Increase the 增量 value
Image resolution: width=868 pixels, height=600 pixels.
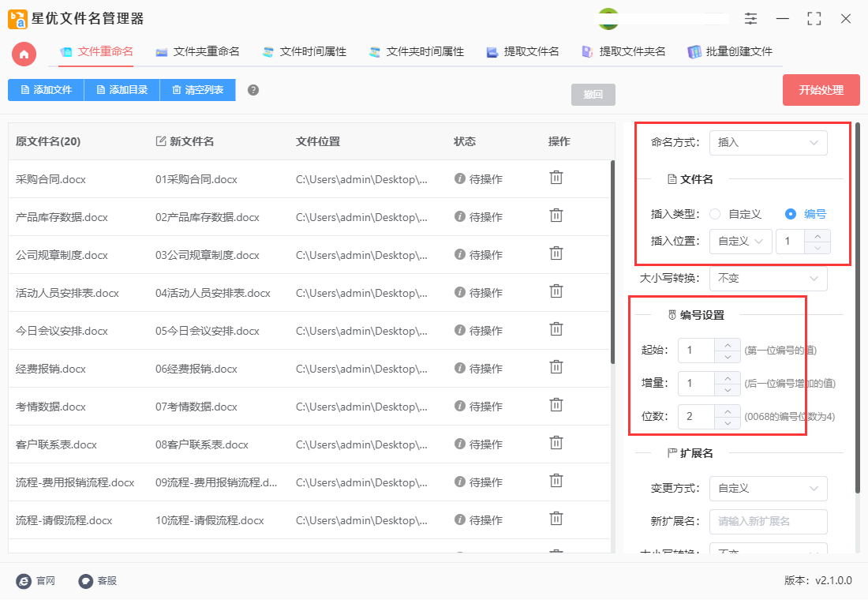coord(728,378)
